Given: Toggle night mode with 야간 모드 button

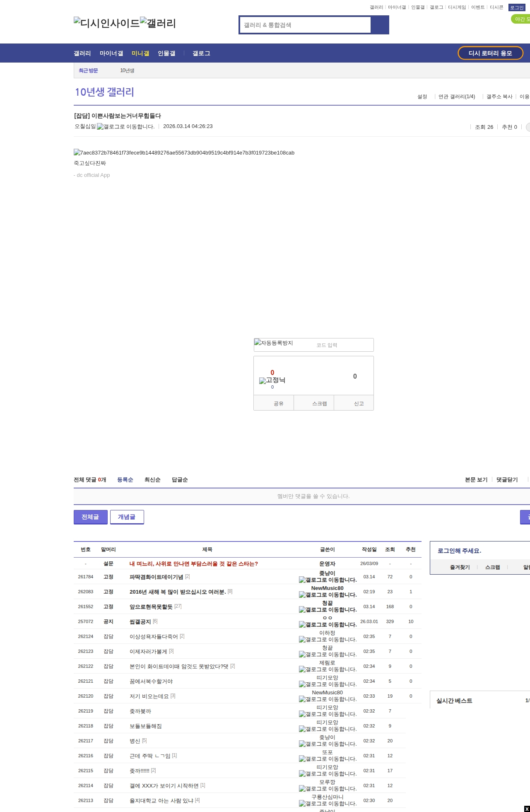Looking at the screenshot, I should [521, 19].
